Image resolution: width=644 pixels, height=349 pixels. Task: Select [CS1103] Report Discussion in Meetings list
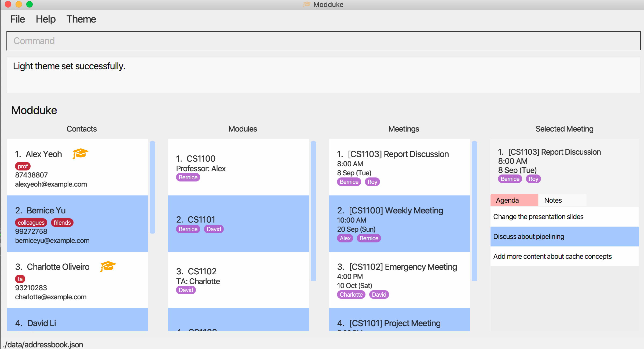click(x=399, y=167)
